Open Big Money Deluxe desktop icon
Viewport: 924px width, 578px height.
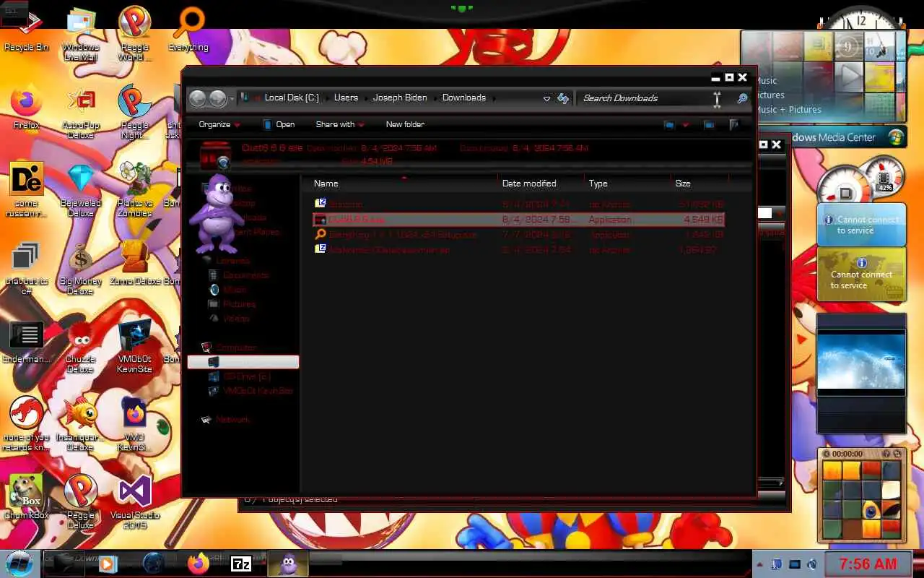(x=80, y=268)
